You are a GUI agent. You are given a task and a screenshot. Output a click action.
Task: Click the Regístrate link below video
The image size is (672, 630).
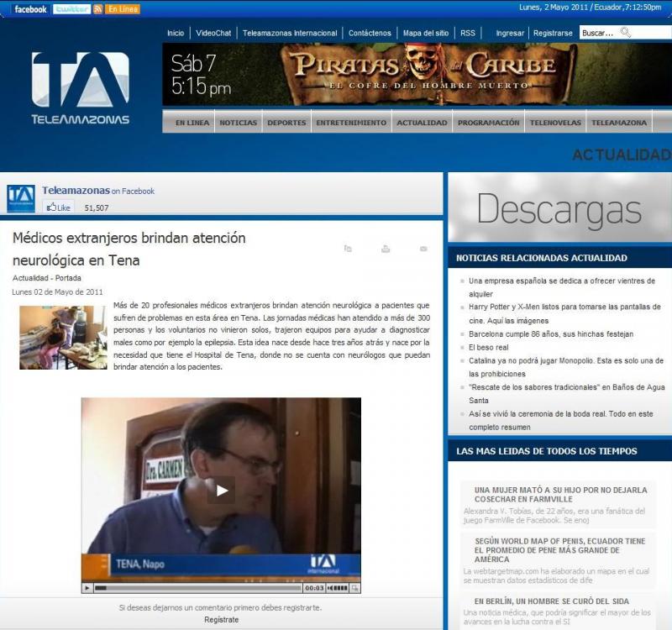[x=221, y=620]
